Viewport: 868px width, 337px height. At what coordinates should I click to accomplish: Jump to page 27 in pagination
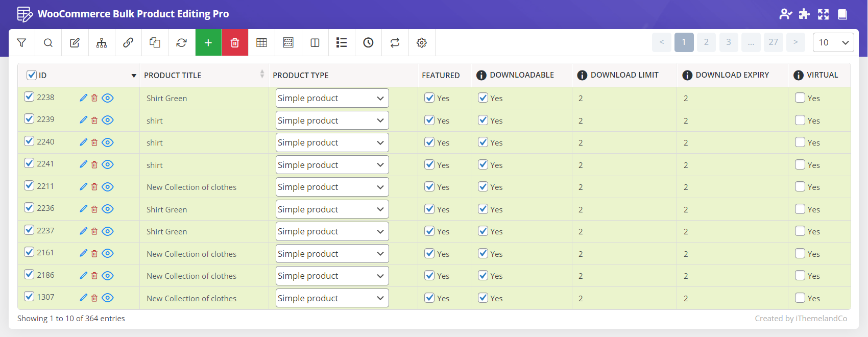773,42
